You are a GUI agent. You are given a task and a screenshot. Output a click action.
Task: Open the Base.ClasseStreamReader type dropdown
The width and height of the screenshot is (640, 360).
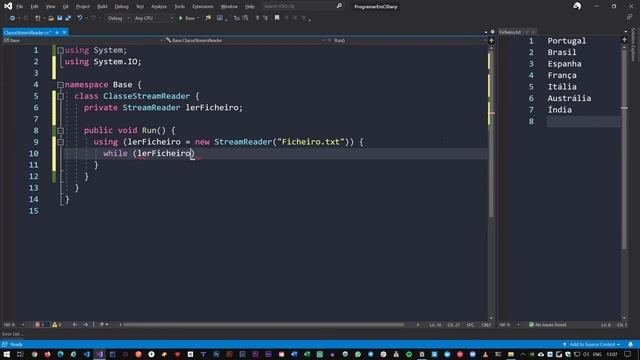tap(246, 40)
